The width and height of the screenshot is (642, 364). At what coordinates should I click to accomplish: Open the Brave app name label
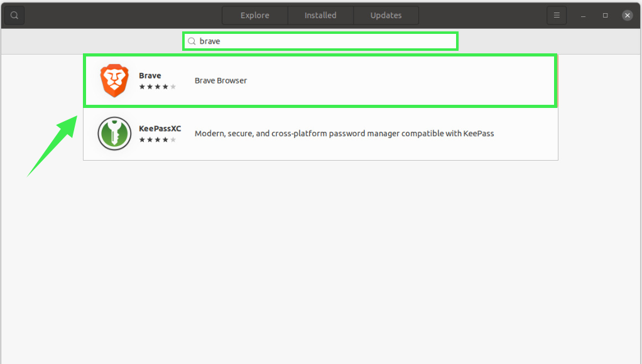click(x=150, y=76)
